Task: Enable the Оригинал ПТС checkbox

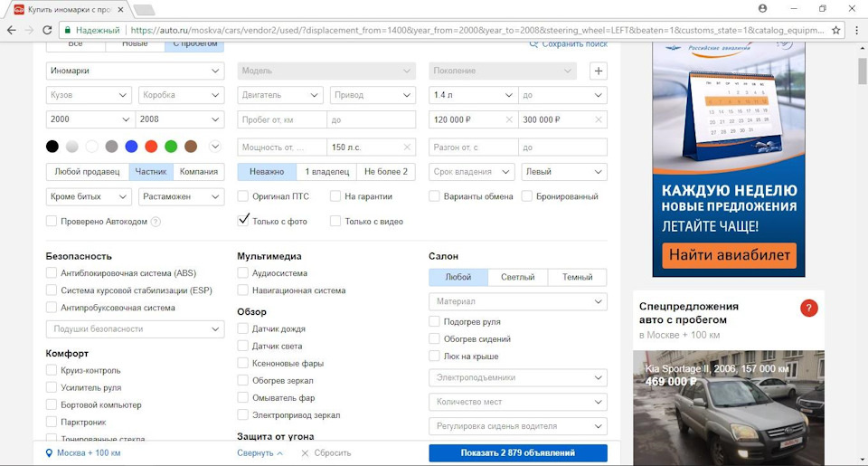Action: [242, 196]
